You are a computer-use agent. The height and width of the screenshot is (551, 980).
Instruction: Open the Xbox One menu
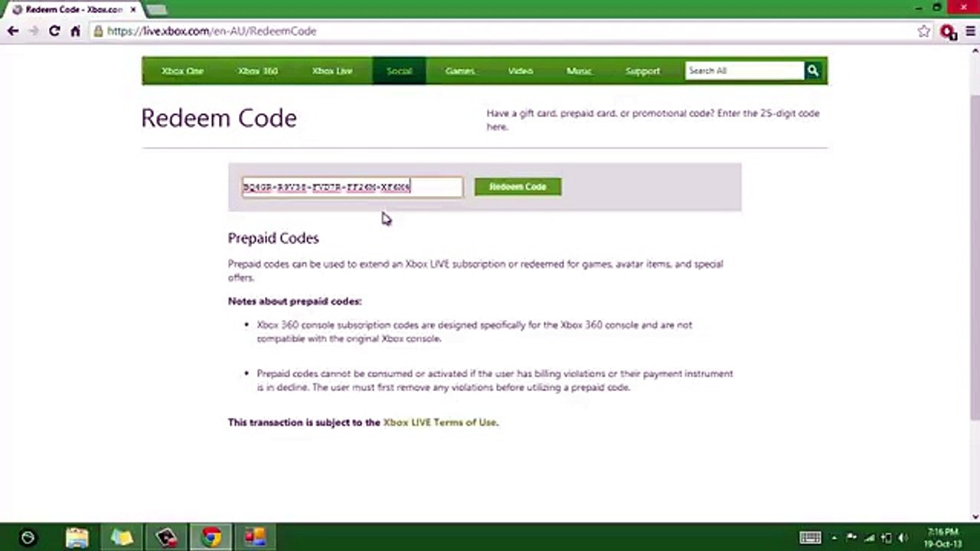coord(182,70)
